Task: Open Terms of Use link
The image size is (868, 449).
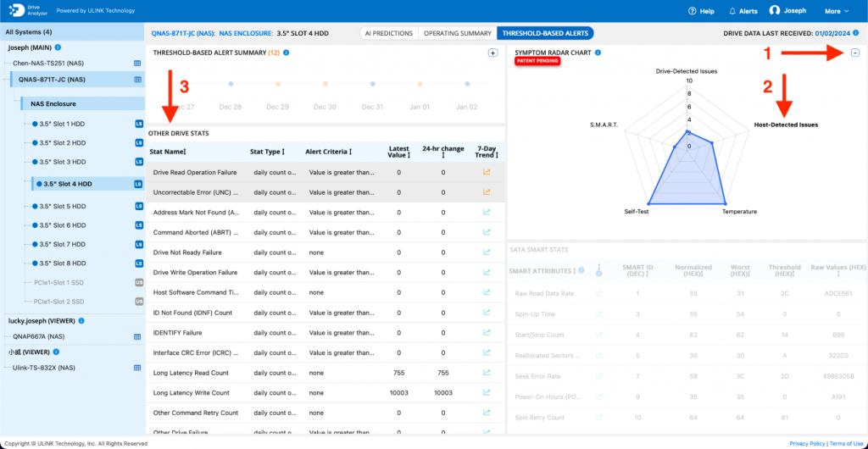Action: coord(847,443)
